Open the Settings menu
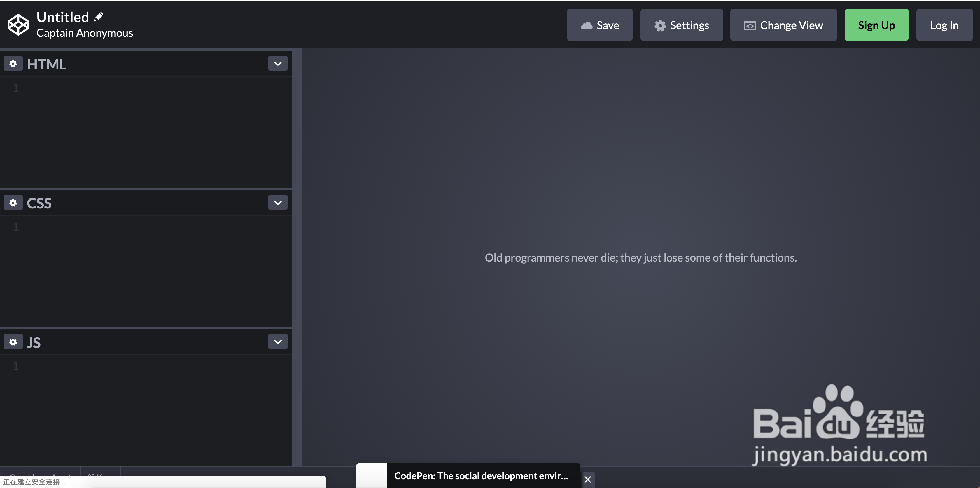 tap(681, 25)
